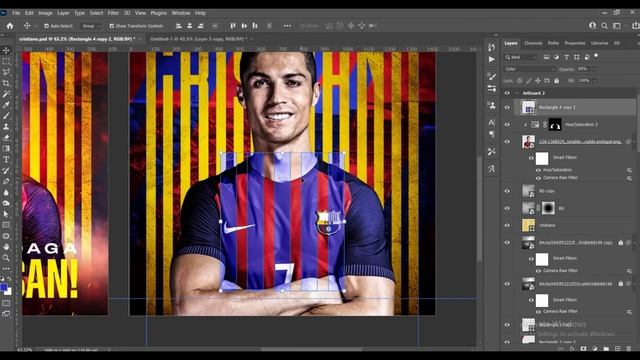Click the Share icon in the top right
The height and width of the screenshot is (360, 640).
coord(636,26)
